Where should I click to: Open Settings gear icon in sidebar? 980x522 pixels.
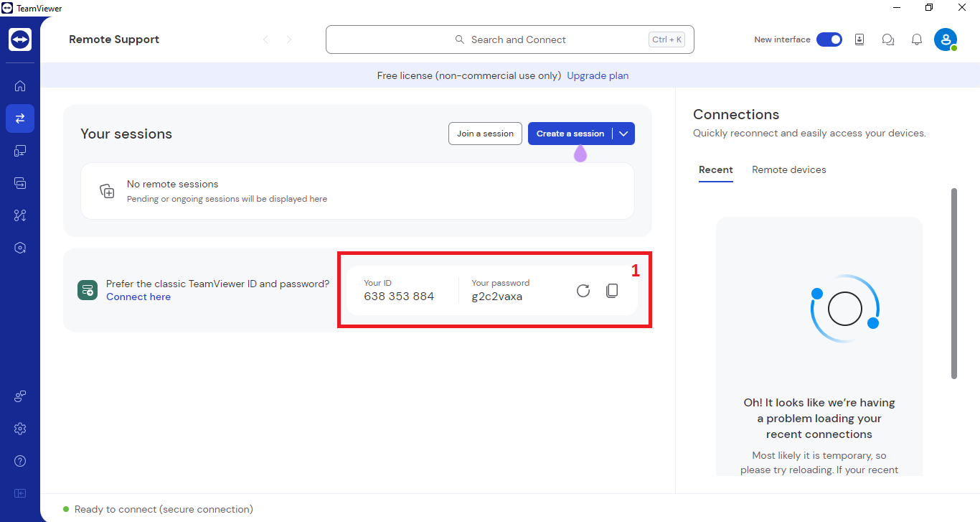click(x=20, y=429)
